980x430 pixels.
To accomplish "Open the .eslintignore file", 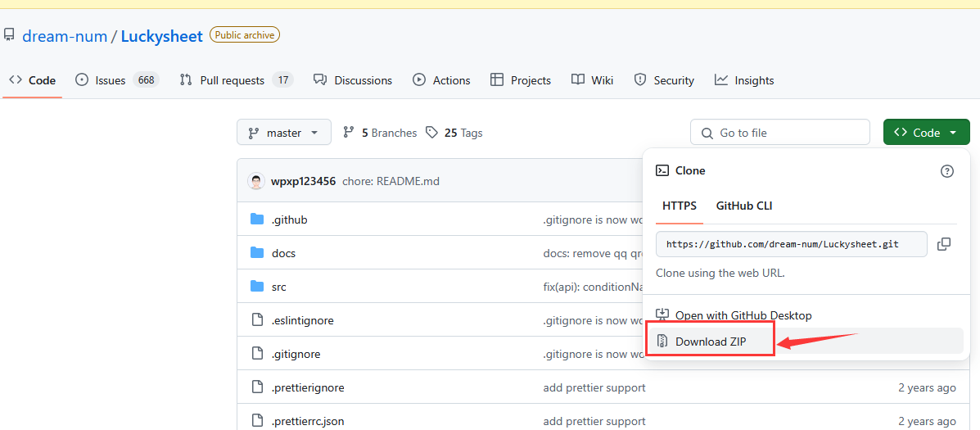I will click(302, 320).
